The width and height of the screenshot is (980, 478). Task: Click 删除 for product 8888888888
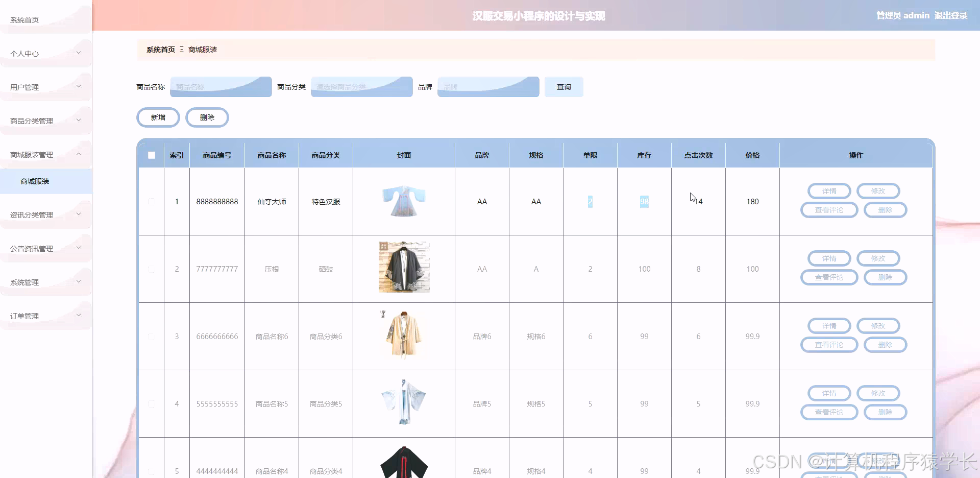pos(885,210)
